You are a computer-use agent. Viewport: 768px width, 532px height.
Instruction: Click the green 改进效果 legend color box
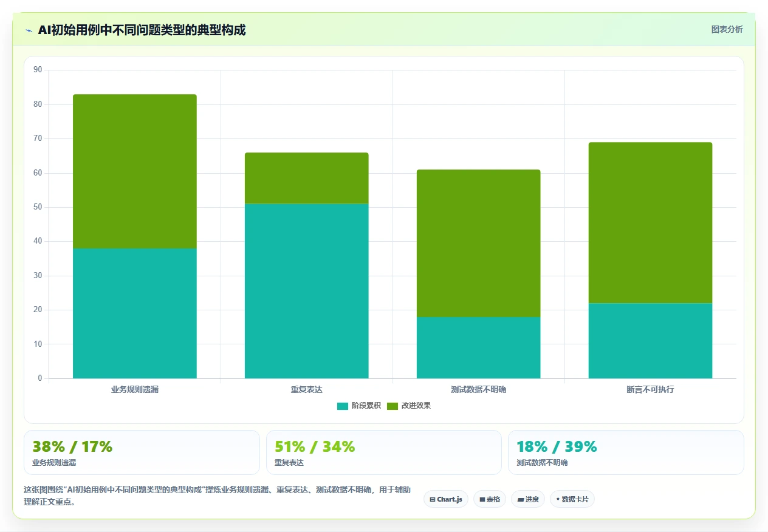tap(393, 406)
